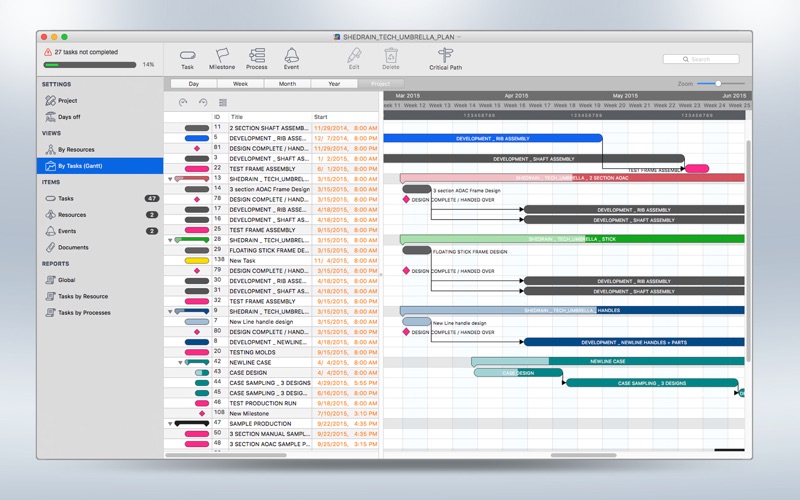Click the warning icon for uncompleted tasks
Viewport: 800px width, 500px height.
(48, 52)
